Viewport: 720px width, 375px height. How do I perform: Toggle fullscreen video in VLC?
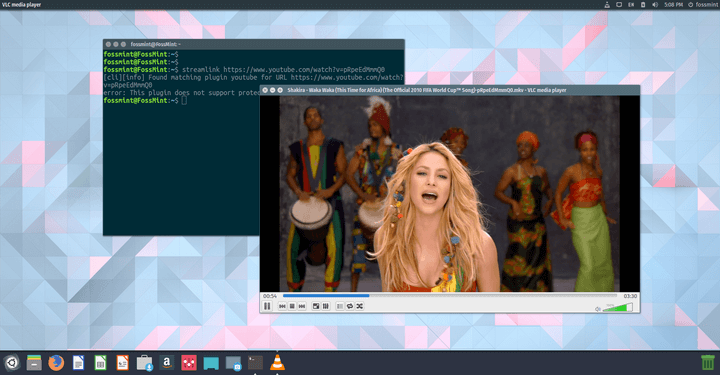click(316, 306)
